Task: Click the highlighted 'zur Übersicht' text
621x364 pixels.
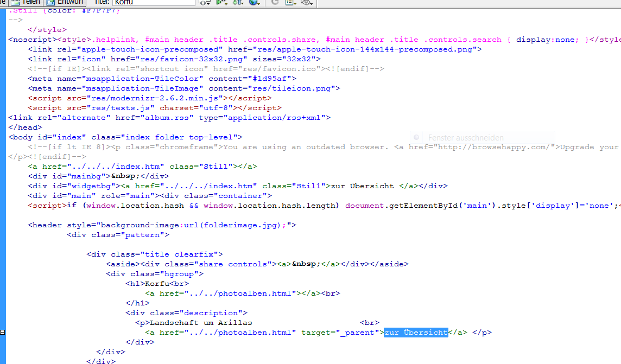Action: pos(416,333)
